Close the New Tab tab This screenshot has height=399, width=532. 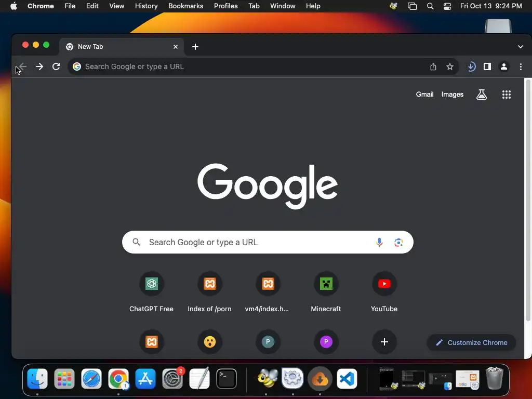point(176,47)
